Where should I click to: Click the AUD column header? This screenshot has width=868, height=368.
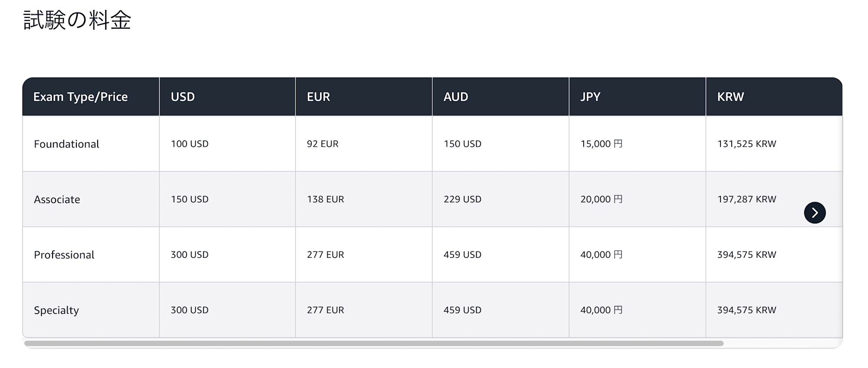(x=455, y=97)
